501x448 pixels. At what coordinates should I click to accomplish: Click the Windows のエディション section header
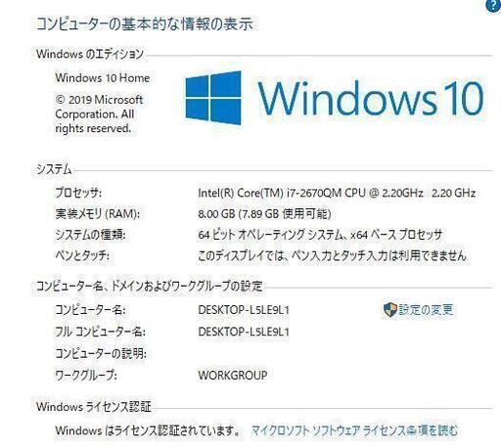[x=90, y=54]
